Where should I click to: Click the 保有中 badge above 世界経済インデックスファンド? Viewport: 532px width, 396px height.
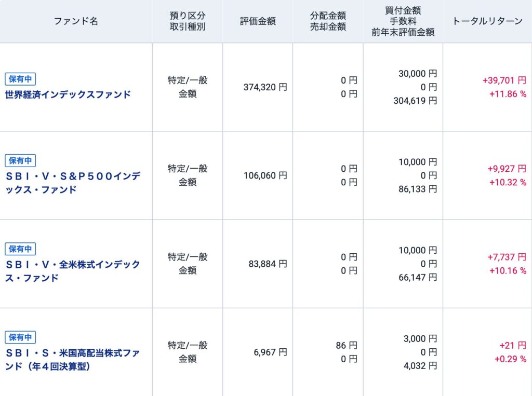pos(20,79)
